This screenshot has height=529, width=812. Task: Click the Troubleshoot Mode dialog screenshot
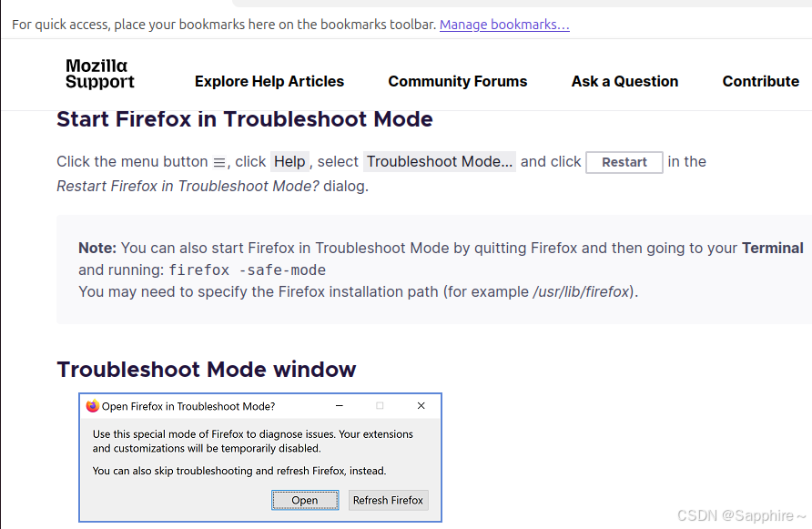tap(260, 457)
